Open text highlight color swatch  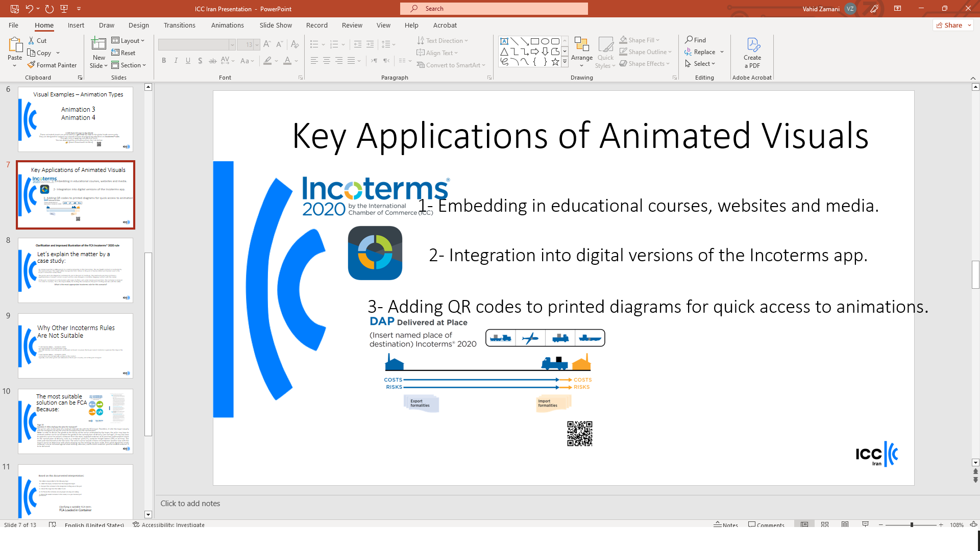[267, 61]
